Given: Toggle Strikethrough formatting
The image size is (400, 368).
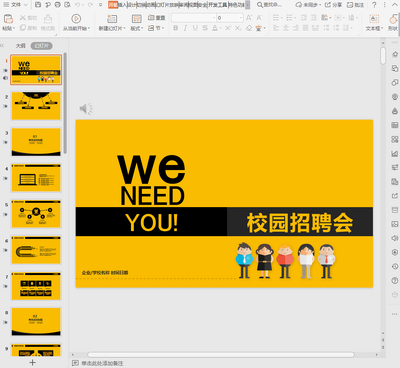Looking at the screenshot, I should 205,28.
